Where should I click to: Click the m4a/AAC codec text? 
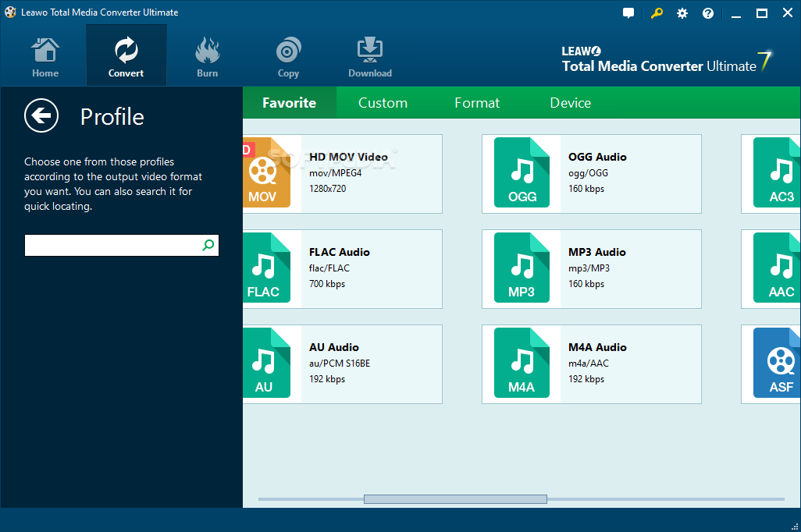pos(589,363)
